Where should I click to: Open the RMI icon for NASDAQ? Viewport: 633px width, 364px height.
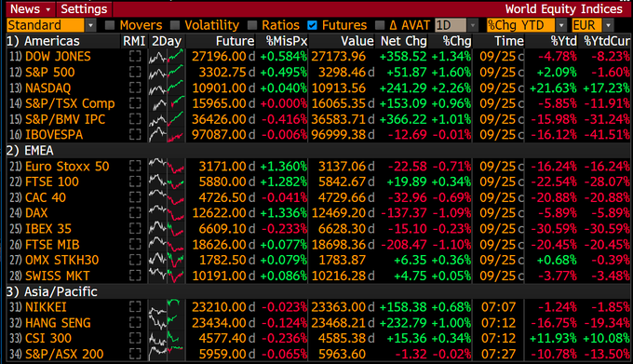135,88
